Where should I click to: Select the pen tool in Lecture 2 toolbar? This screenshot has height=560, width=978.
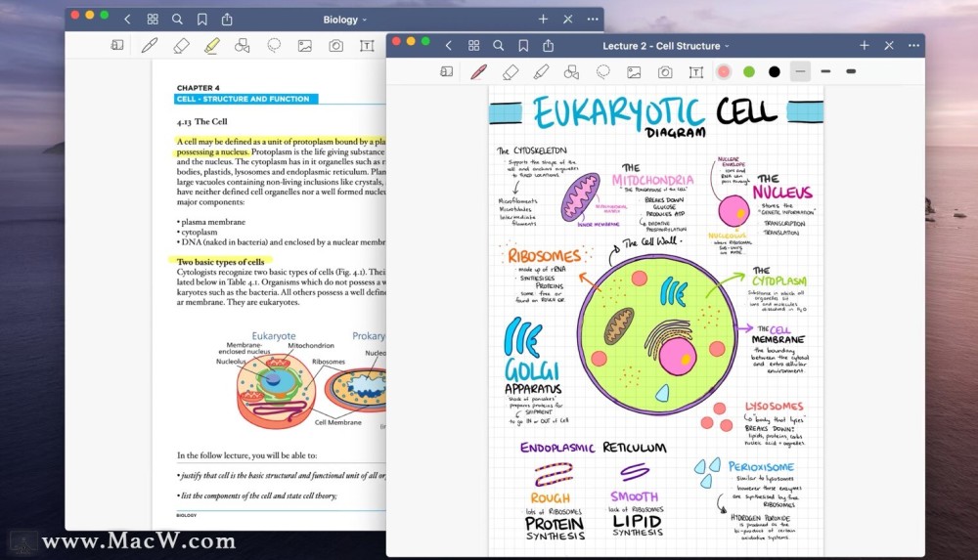pos(478,71)
